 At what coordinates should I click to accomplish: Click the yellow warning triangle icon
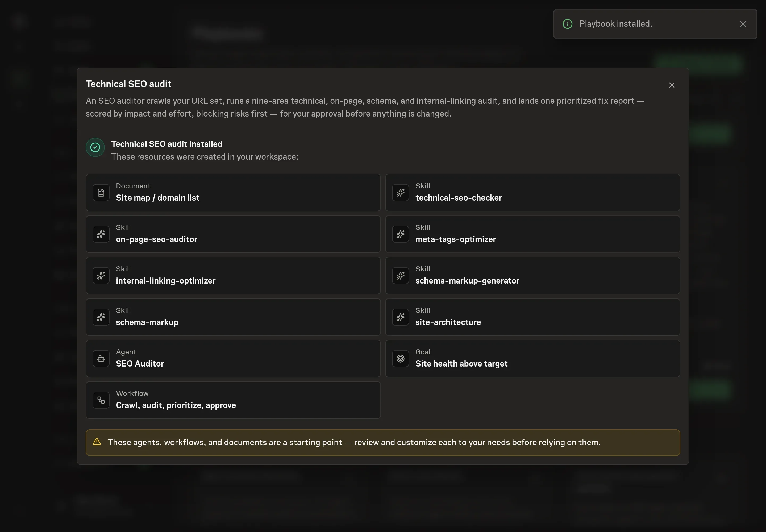point(97,442)
